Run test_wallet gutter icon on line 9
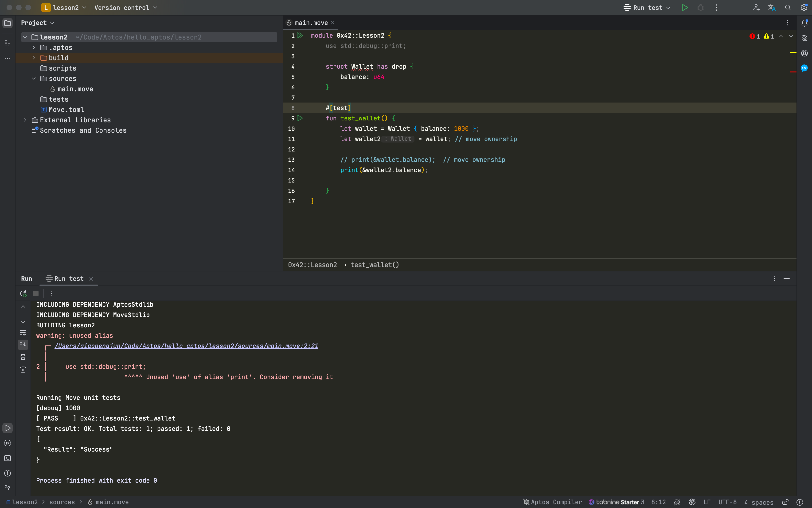Screen dimensions: 812x508 300,118
